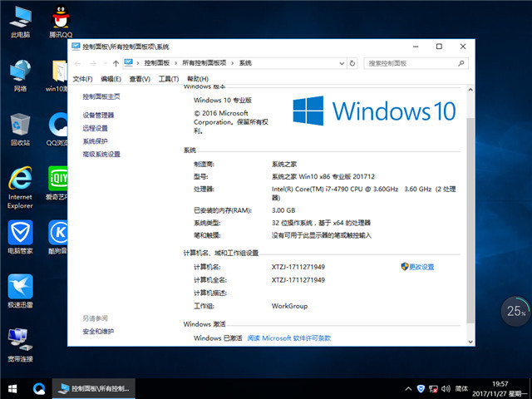
Task: Select the scrollbar up arrow
Action: pos(470,90)
